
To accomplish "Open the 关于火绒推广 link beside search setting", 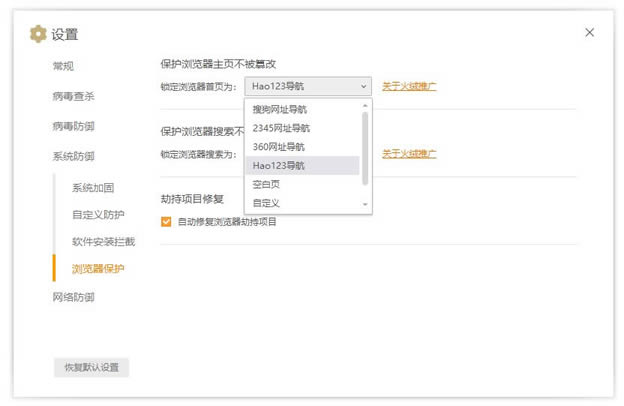I will 409,153.
